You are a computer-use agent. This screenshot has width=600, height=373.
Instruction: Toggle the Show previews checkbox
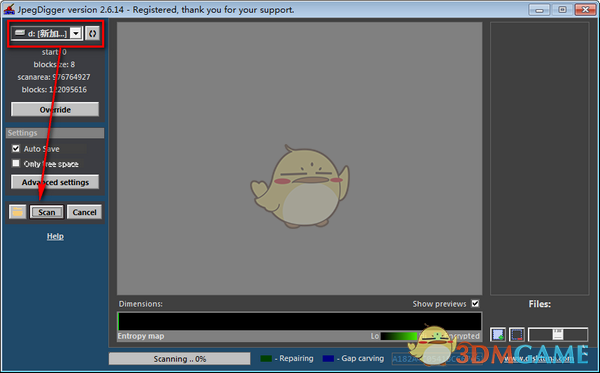[475, 304]
